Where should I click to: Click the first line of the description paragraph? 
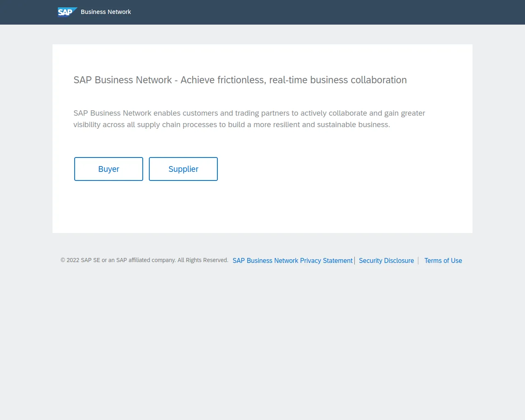click(x=249, y=113)
